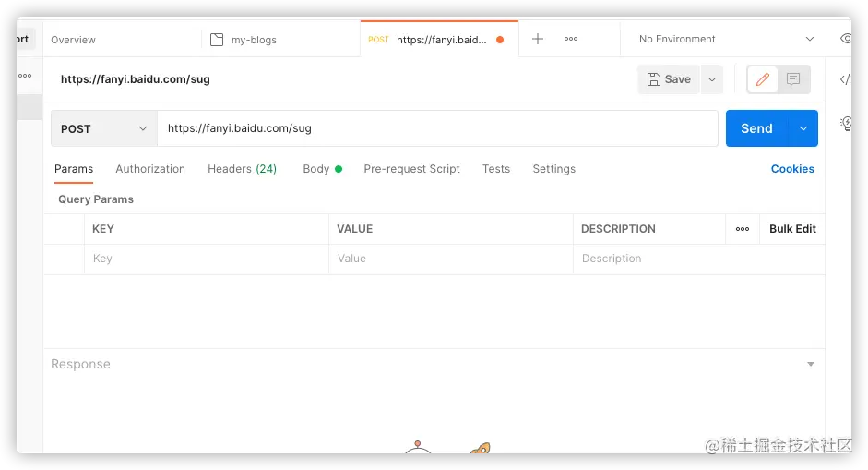
Task: Click the Value field in query params
Action: (451, 259)
